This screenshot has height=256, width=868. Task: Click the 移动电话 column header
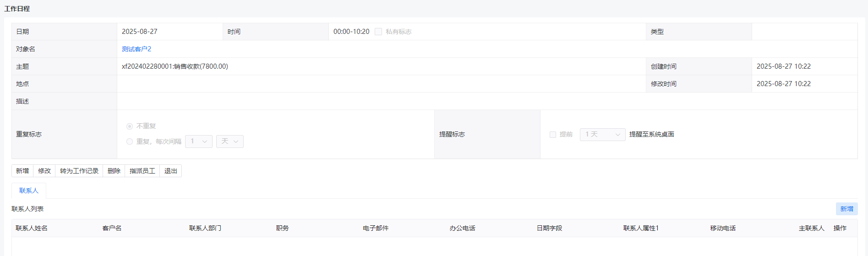(723, 228)
